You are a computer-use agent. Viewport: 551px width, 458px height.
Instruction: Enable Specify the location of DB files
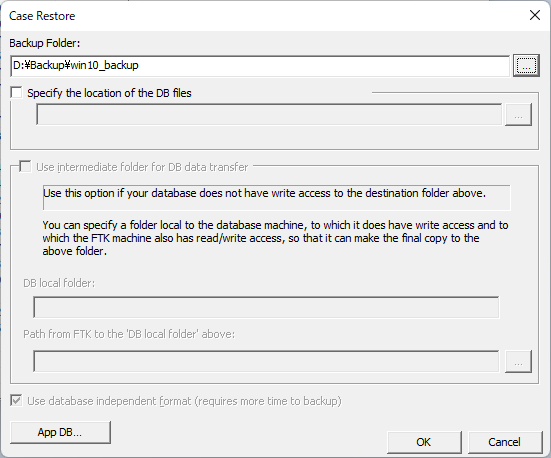[x=16, y=93]
